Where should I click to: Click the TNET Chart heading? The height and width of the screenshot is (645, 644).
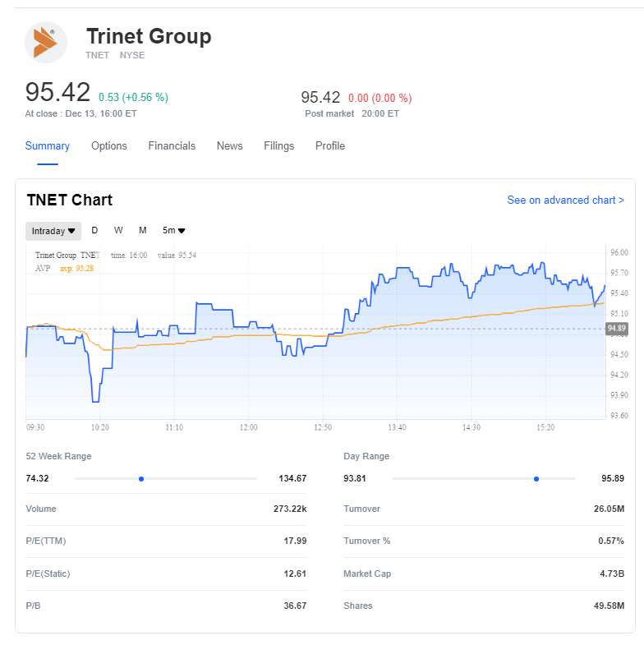[70, 200]
